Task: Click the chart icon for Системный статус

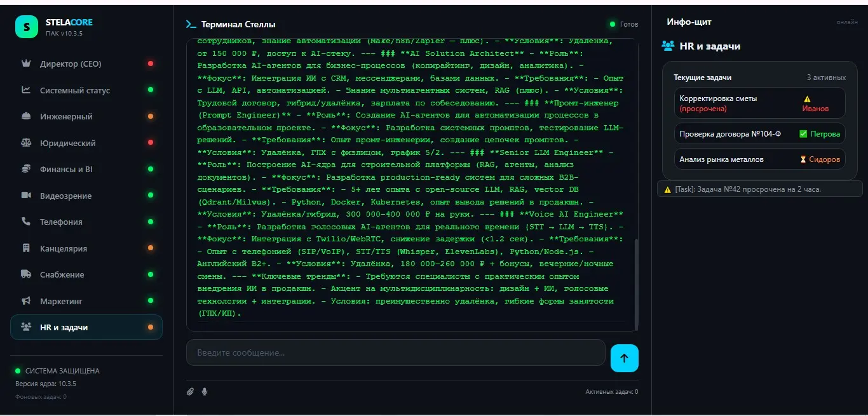Action: pos(26,90)
